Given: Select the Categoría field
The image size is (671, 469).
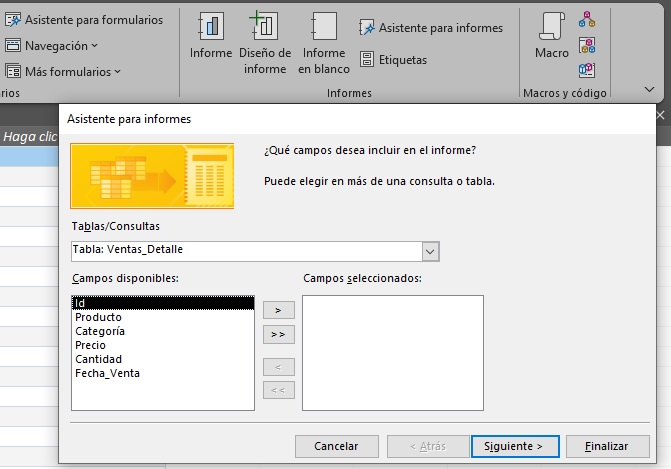Looking at the screenshot, I should (x=163, y=331).
